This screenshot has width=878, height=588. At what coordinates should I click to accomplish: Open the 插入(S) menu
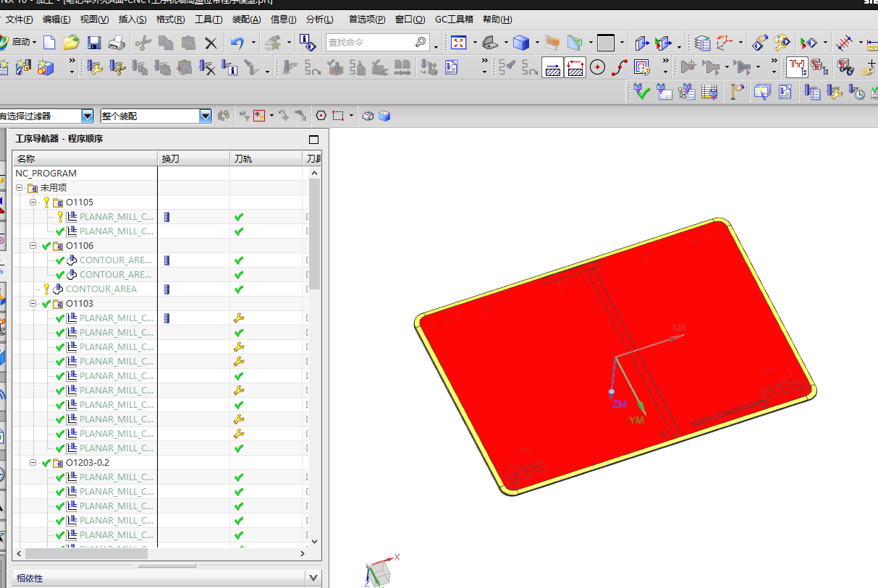pos(132,20)
